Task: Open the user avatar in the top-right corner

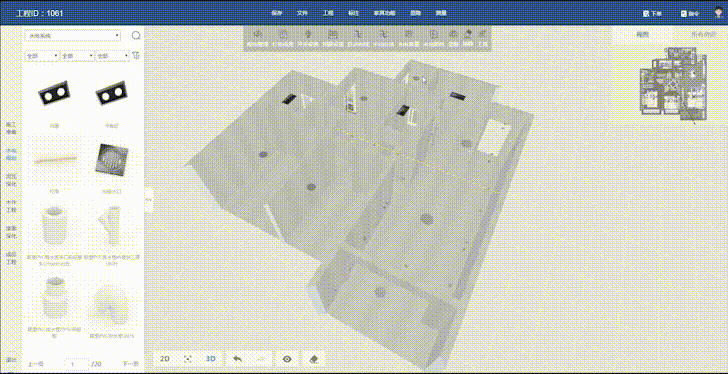Action: click(719, 13)
